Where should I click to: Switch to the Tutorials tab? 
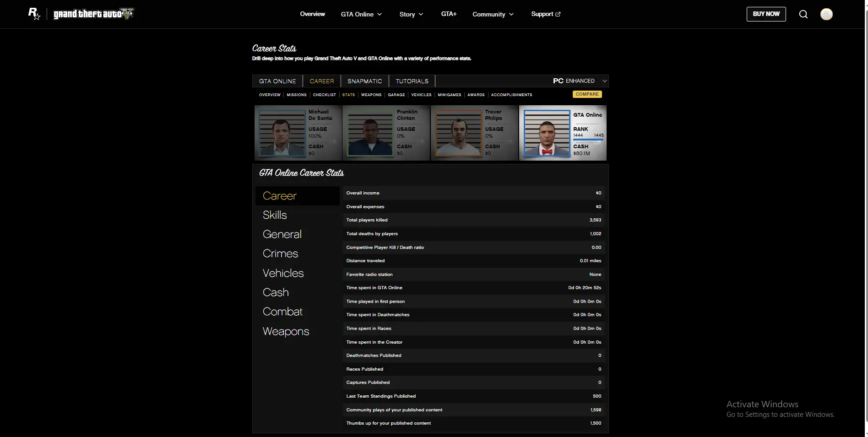coord(412,81)
